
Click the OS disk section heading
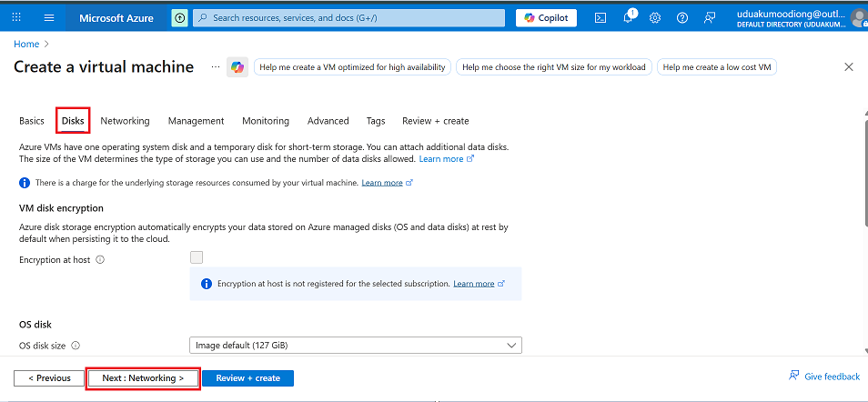click(35, 325)
